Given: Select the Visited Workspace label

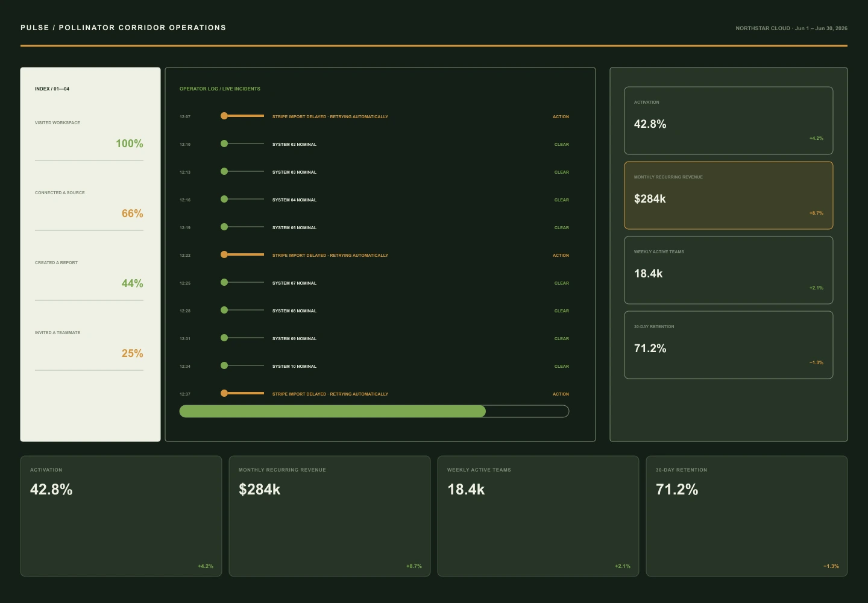Looking at the screenshot, I should [x=57, y=122].
